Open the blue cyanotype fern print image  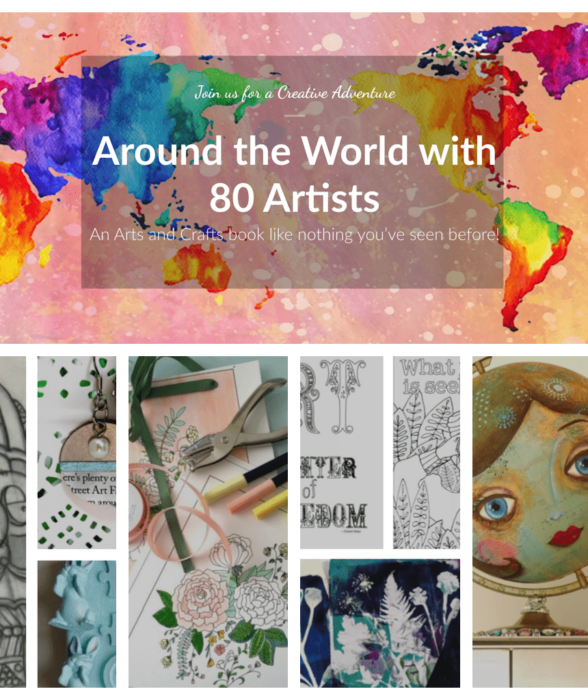(x=380, y=623)
